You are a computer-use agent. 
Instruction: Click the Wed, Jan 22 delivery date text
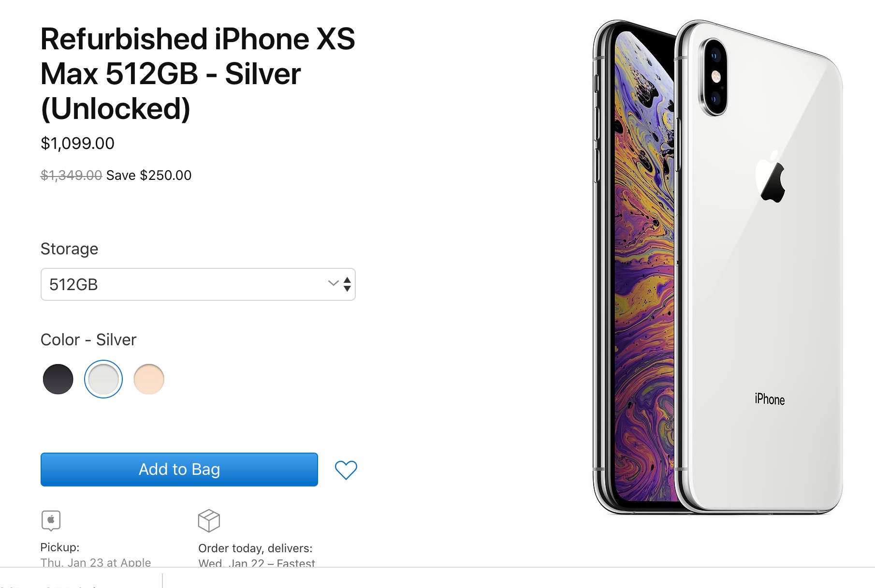[x=256, y=563]
